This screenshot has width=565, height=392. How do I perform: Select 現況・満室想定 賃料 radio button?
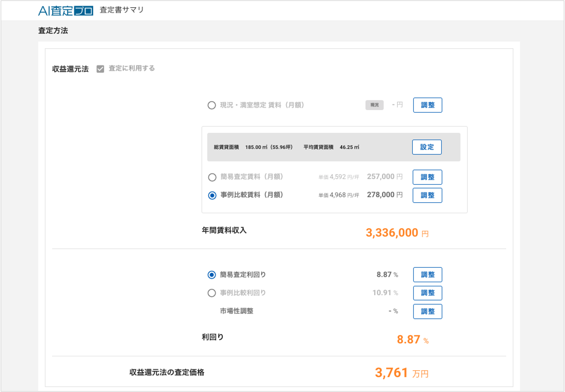tap(212, 105)
